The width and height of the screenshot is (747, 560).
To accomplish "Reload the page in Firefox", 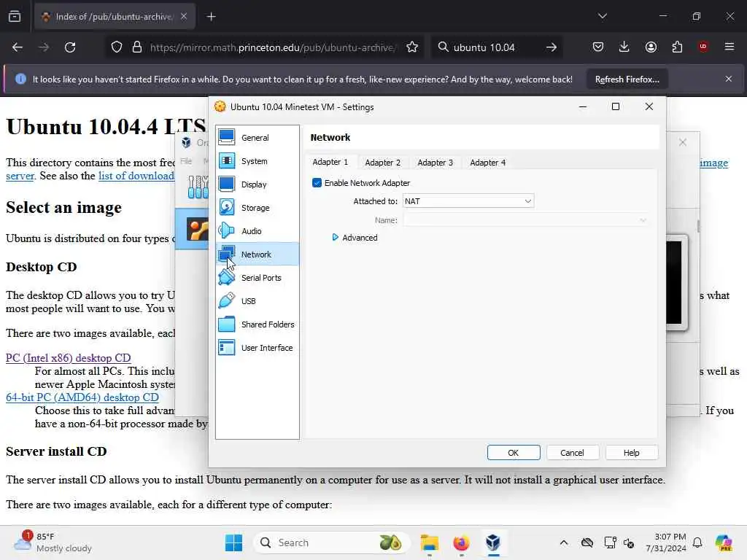I will [x=70, y=47].
